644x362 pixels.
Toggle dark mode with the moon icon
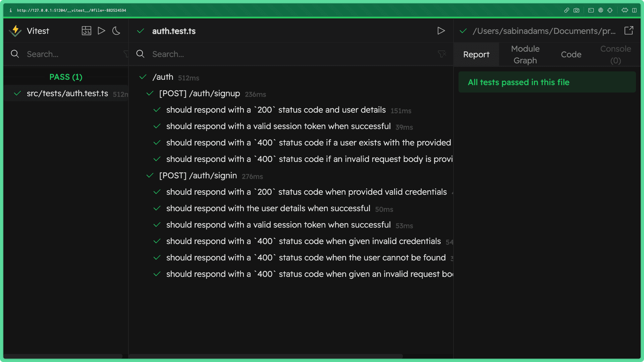pos(116,31)
